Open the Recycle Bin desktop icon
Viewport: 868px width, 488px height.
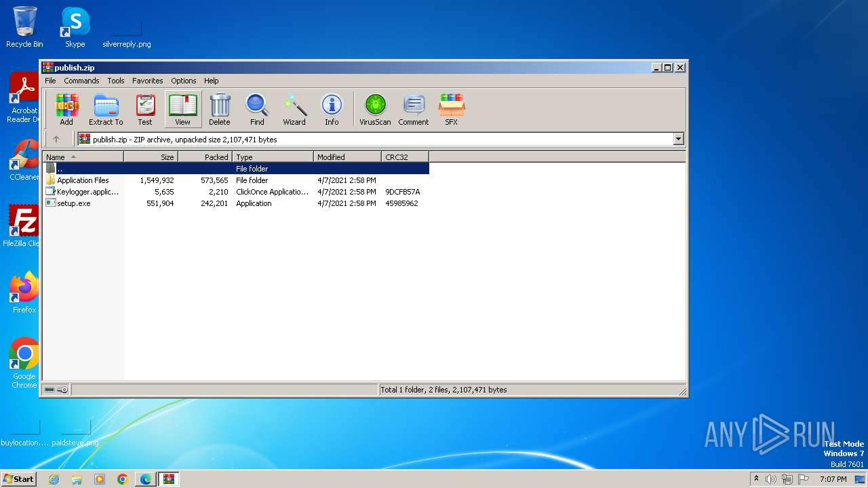pos(24,27)
